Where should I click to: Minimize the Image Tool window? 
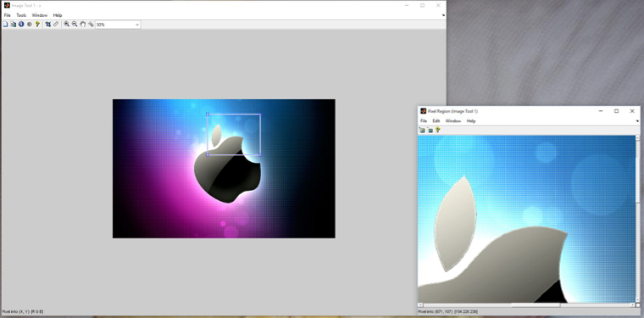[407, 5]
